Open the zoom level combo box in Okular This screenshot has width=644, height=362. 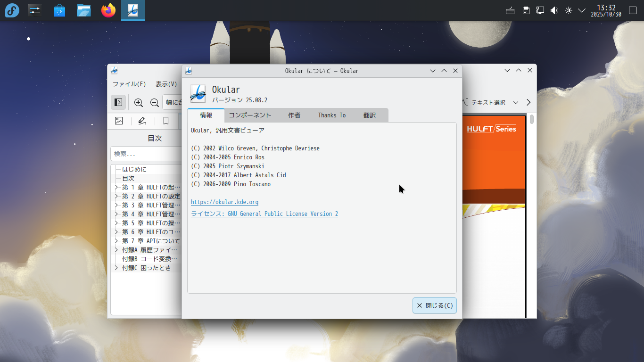172,102
